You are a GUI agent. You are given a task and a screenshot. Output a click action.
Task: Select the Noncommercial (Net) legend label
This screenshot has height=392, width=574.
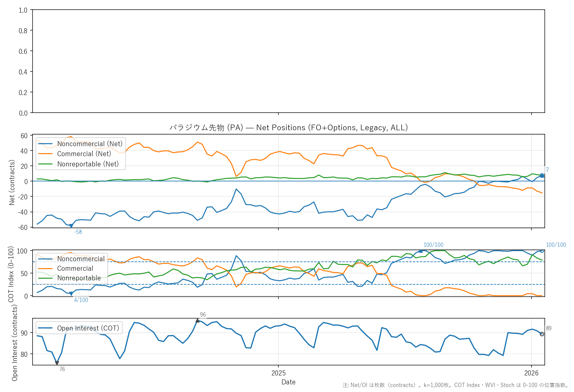point(90,144)
